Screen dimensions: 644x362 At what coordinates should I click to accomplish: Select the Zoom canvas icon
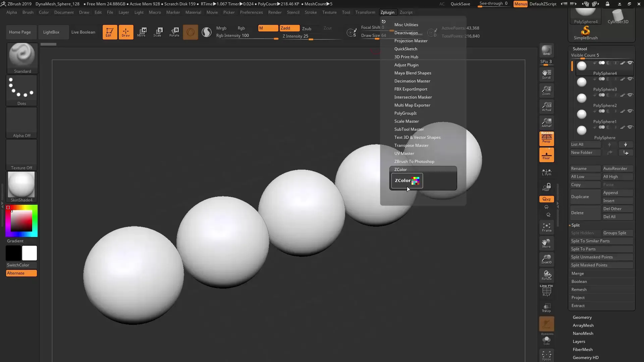click(546, 90)
